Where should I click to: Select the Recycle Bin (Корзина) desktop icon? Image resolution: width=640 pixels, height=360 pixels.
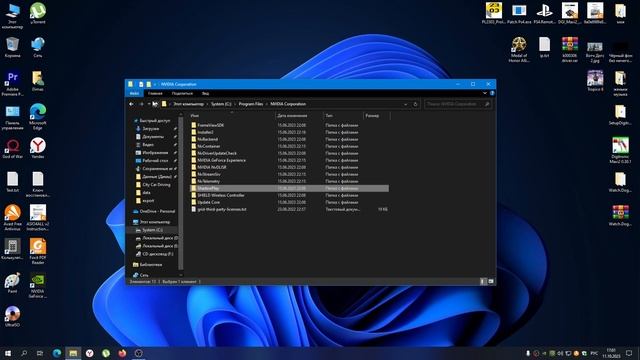point(12,47)
